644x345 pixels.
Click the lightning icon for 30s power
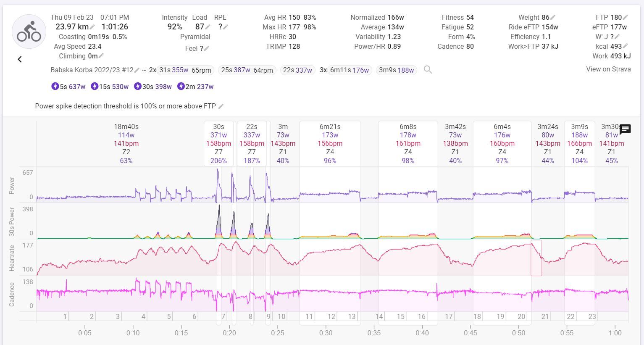pos(138,87)
